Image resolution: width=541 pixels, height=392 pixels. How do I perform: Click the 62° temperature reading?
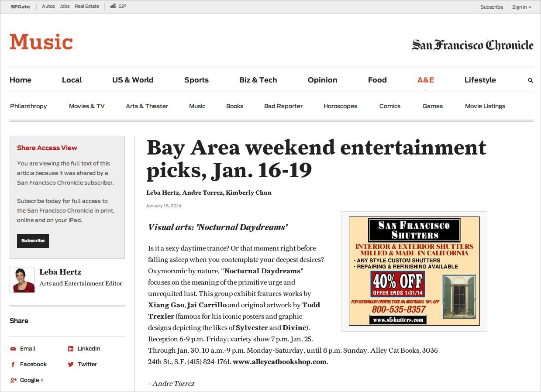point(122,7)
